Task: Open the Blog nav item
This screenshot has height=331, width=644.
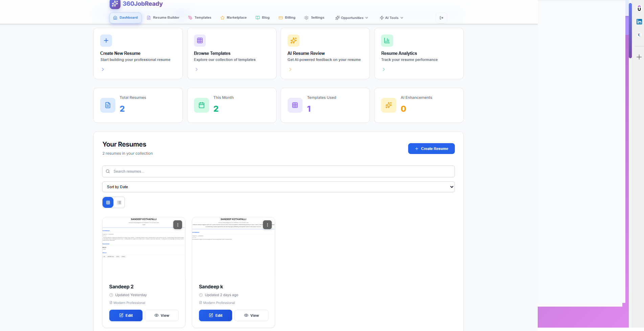Action: [263, 18]
